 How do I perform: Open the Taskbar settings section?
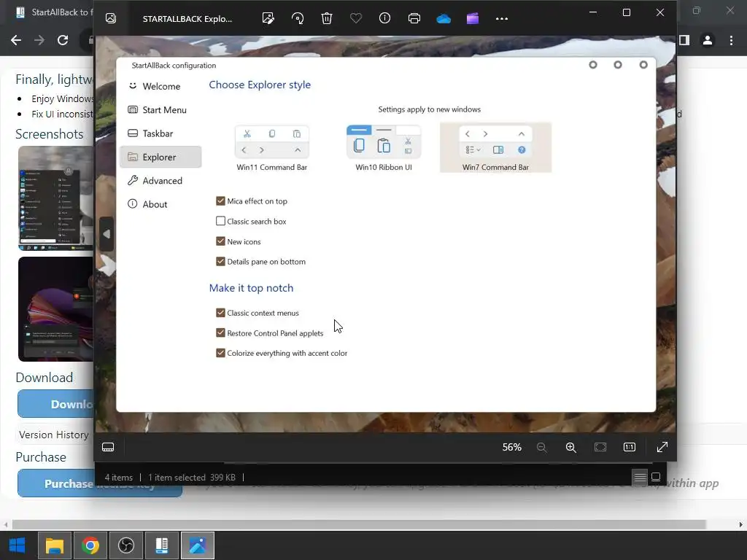click(x=160, y=133)
